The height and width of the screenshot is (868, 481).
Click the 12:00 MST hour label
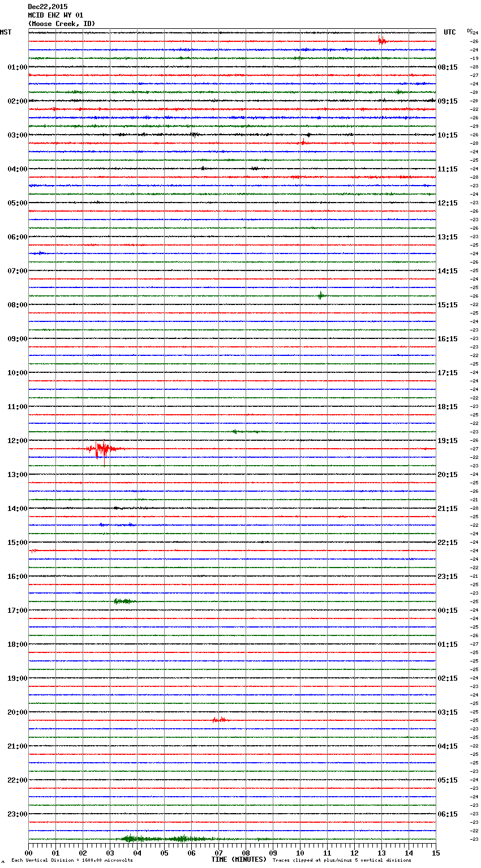17,441
